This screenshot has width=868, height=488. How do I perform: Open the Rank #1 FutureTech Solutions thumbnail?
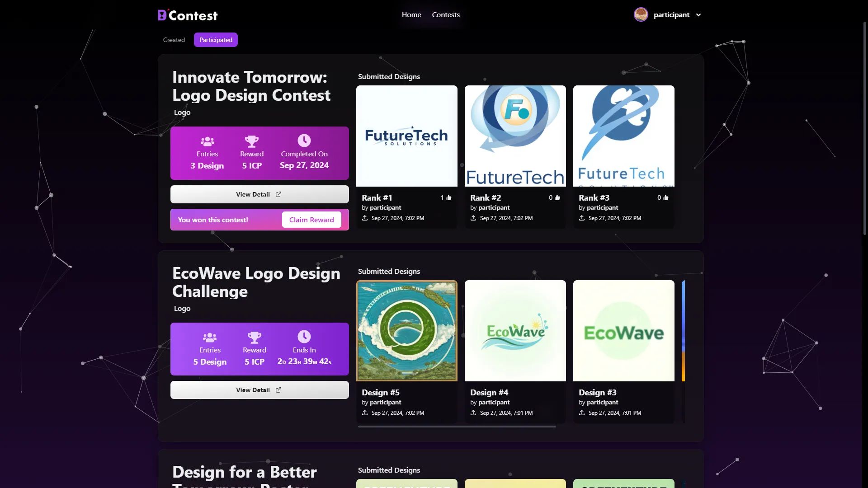[x=407, y=136]
